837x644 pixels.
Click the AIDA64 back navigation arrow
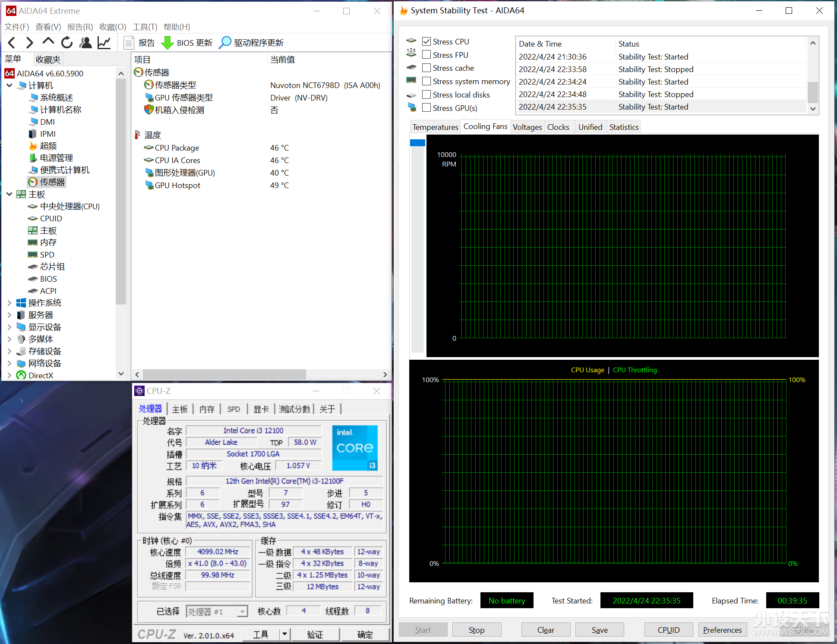coord(12,43)
